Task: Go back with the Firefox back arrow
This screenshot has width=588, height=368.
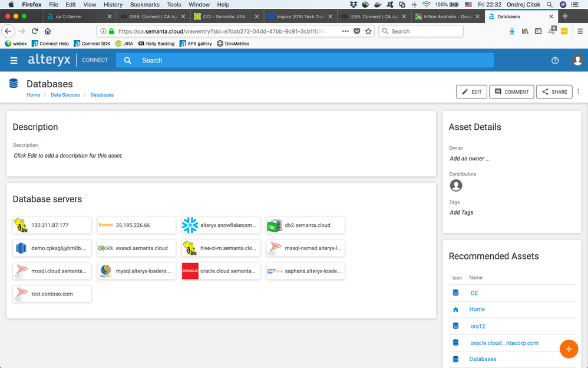Action: point(8,31)
